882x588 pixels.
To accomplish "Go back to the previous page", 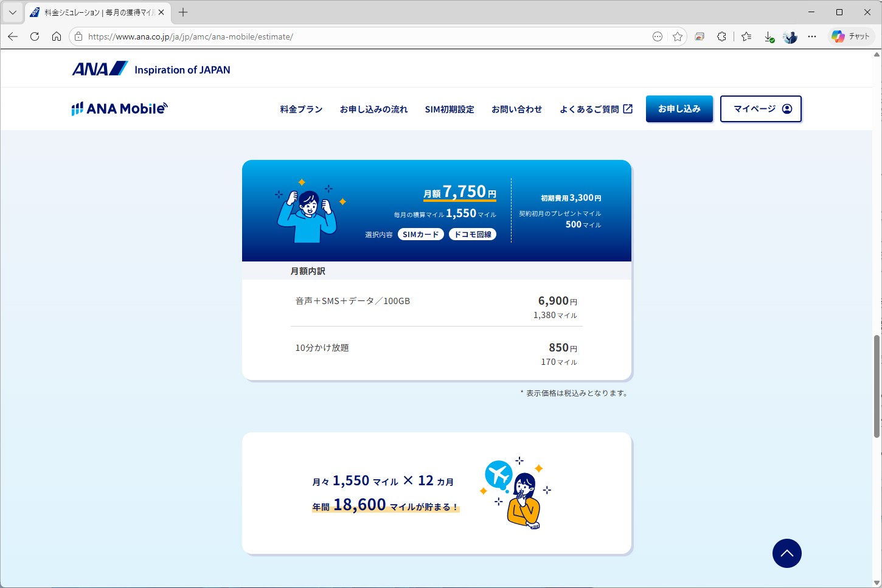I will pos(13,36).
